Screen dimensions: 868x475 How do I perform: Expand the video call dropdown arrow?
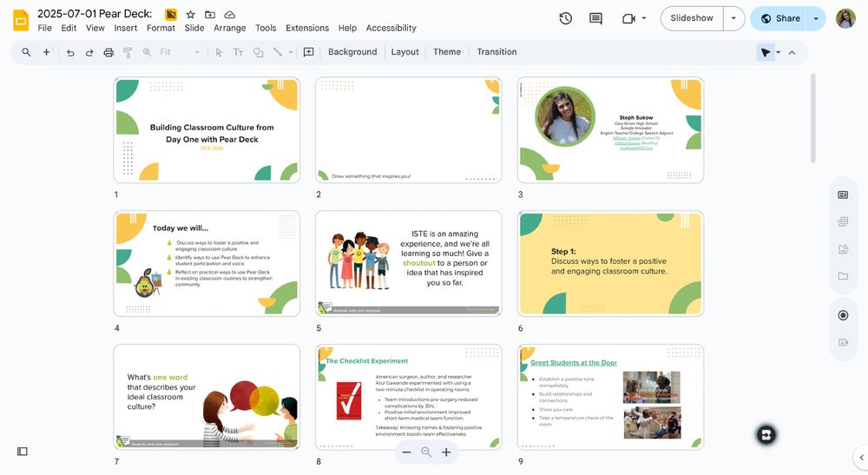(644, 18)
